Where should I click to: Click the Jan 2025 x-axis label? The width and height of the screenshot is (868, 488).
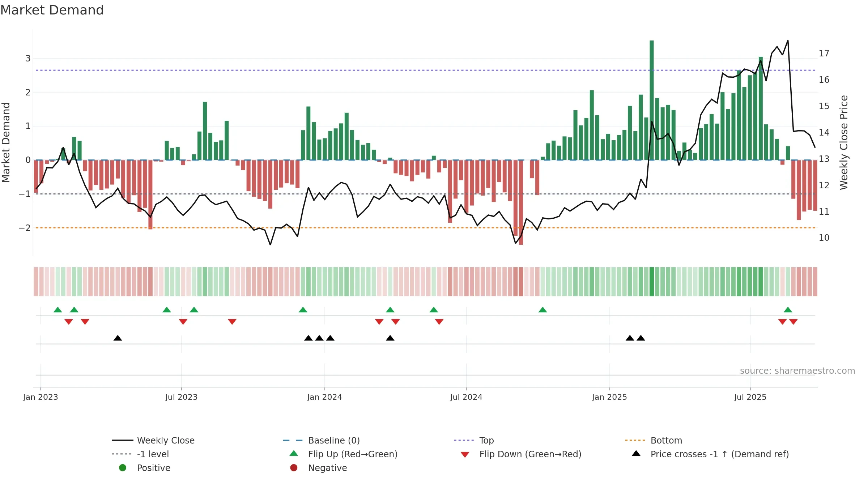click(x=609, y=397)
